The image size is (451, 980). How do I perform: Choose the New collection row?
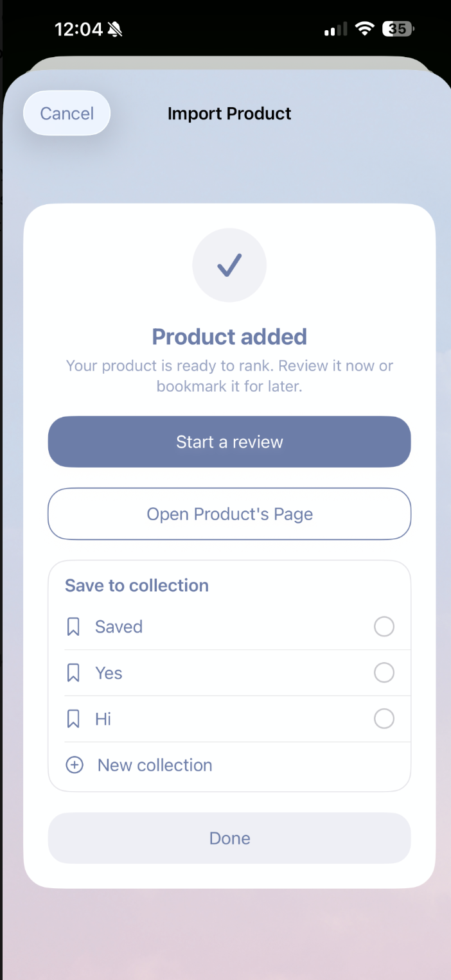pyautogui.click(x=229, y=766)
